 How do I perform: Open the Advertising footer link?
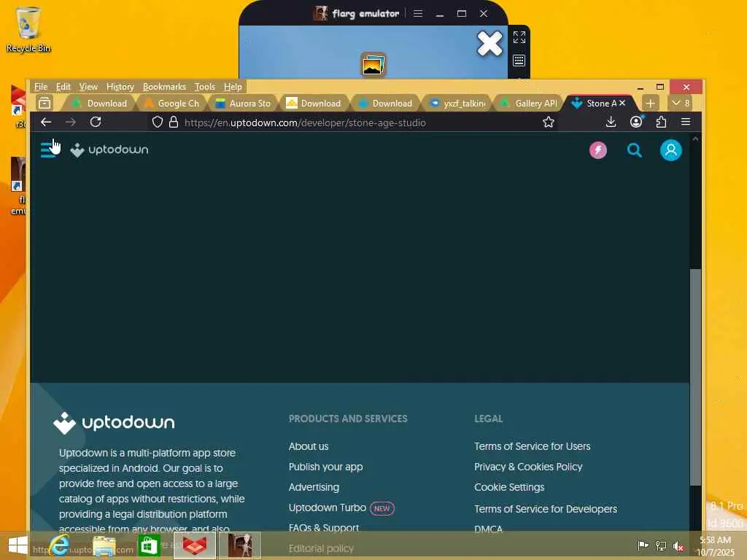coord(314,487)
